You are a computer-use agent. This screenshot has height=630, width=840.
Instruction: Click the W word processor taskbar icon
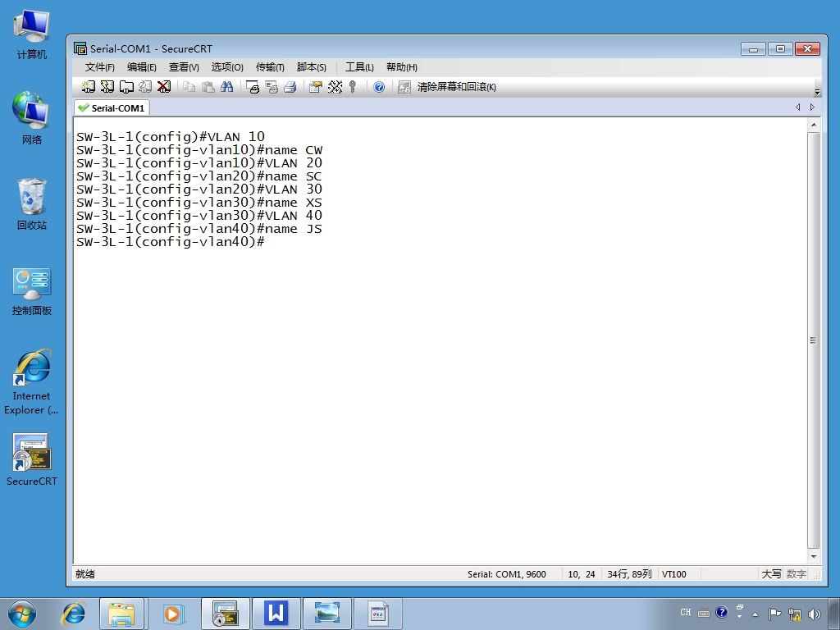[276, 614]
